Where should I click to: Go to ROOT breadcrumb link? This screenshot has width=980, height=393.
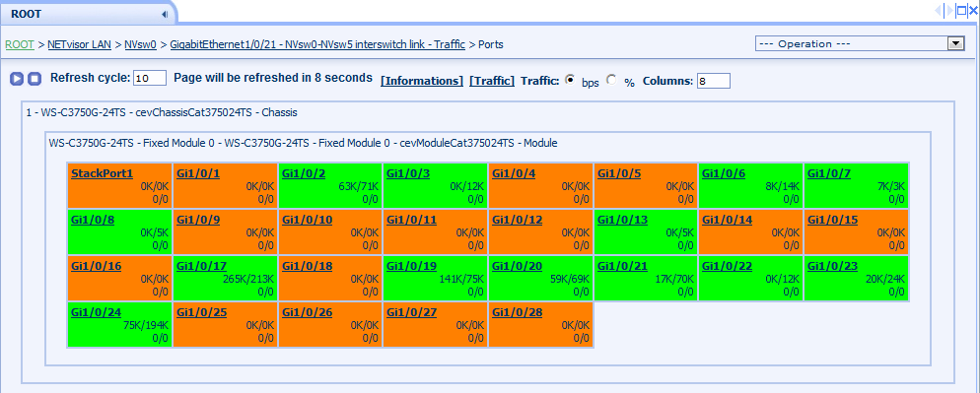[x=20, y=44]
